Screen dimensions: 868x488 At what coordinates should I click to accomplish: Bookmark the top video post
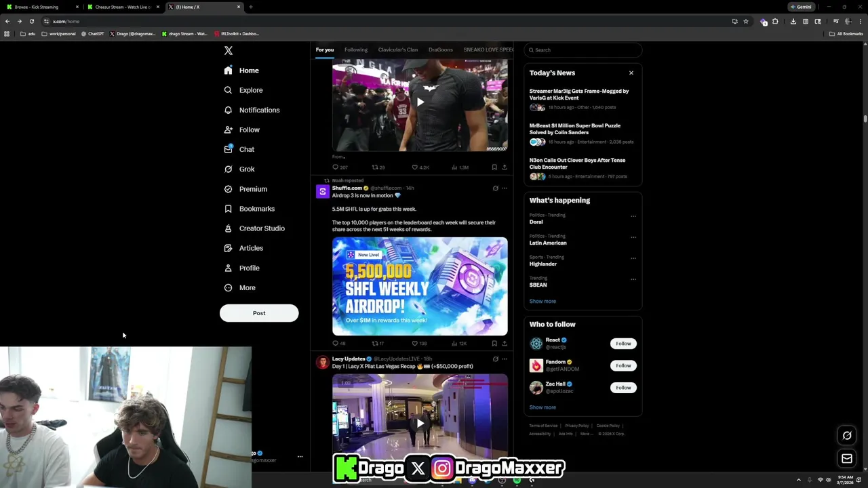click(494, 167)
